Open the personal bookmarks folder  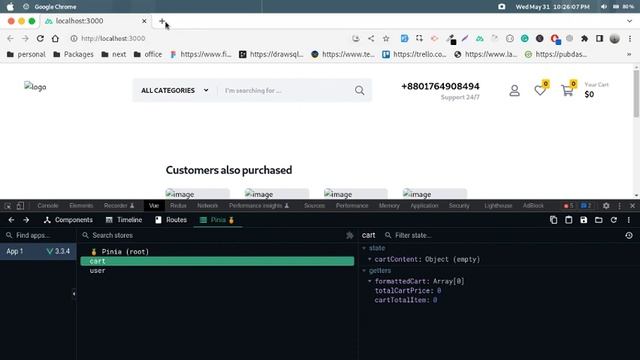click(x=26, y=54)
